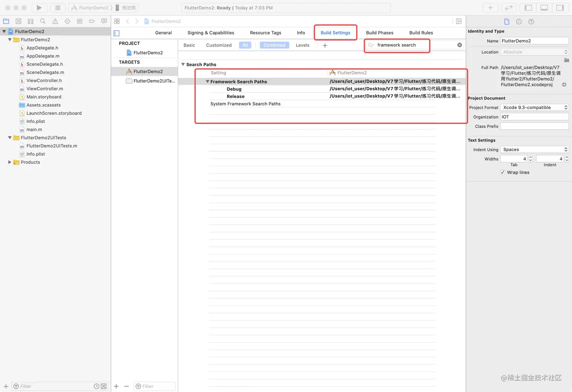Switch to Combined settings view
The image size is (572, 392).
click(x=275, y=45)
